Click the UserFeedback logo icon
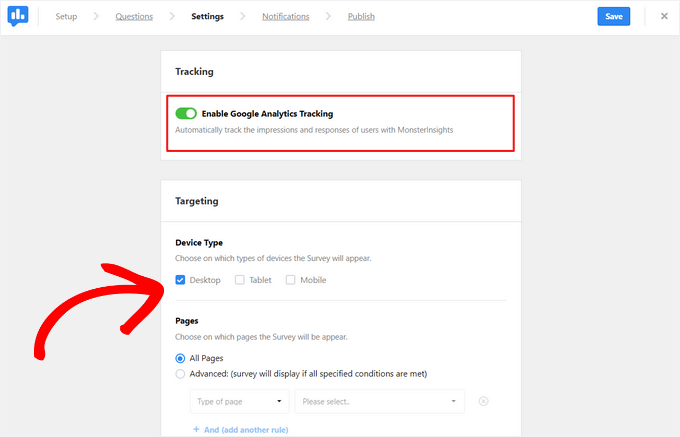 (x=19, y=16)
